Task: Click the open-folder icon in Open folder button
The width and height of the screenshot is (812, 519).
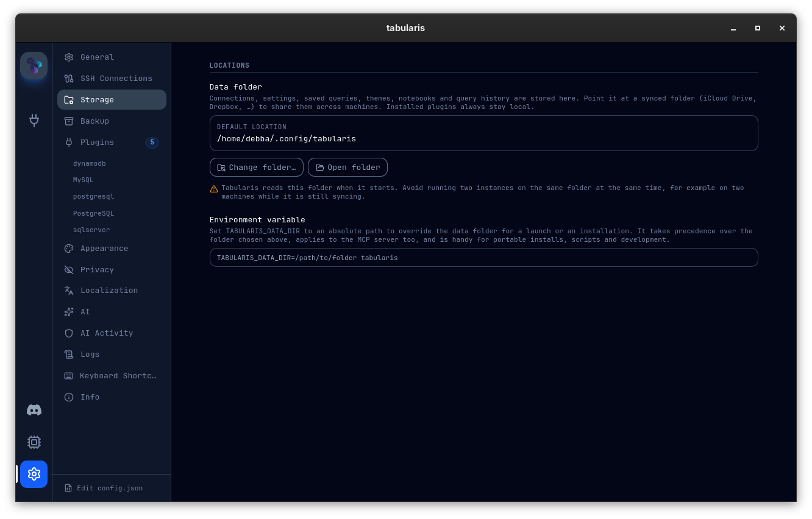Action: point(320,168)
